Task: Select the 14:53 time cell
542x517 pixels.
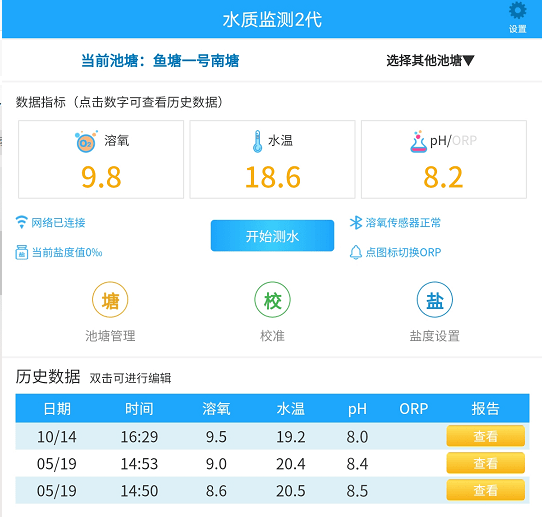Action: [x=139, y=464]
